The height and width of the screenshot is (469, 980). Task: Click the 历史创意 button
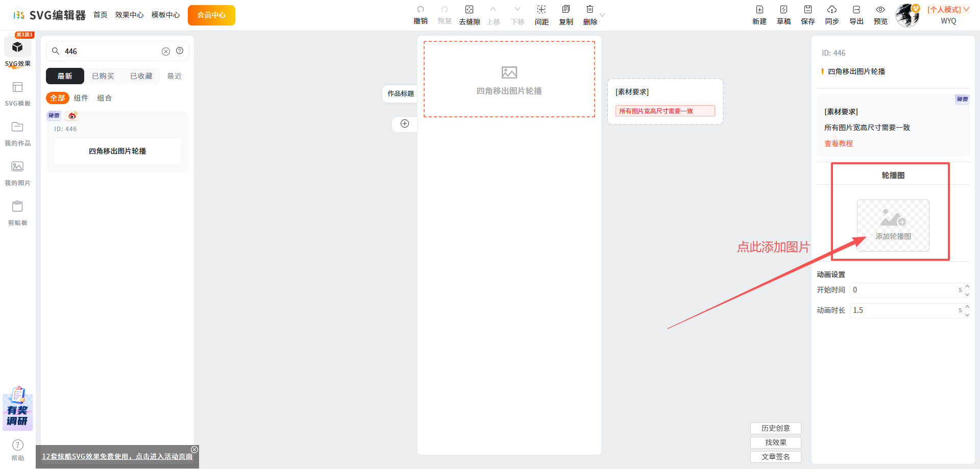coord(776,428)
